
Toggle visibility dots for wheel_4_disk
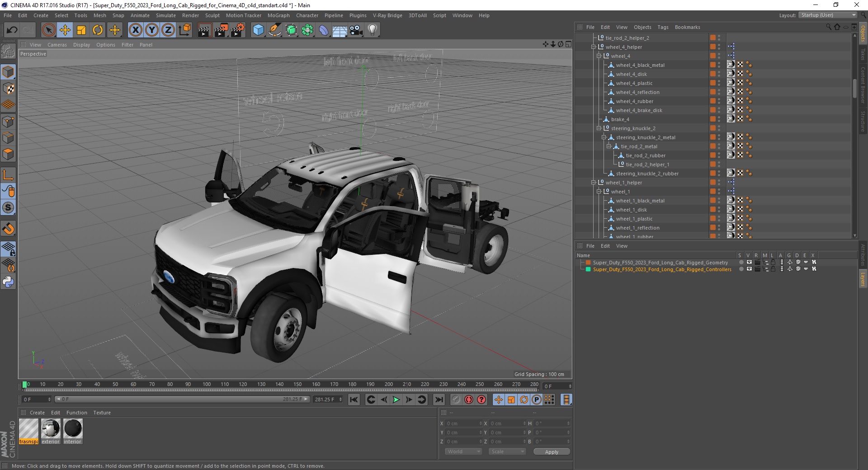click(x=719, y=74)
